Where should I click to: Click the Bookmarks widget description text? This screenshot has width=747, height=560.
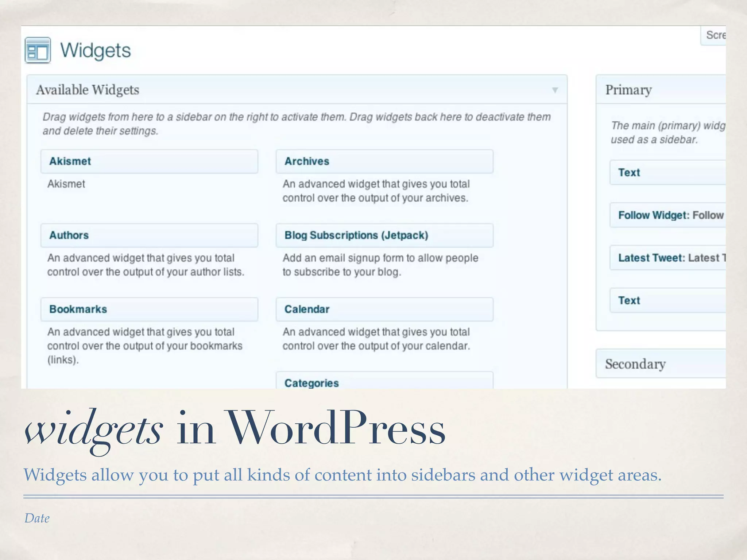[145, 346]
